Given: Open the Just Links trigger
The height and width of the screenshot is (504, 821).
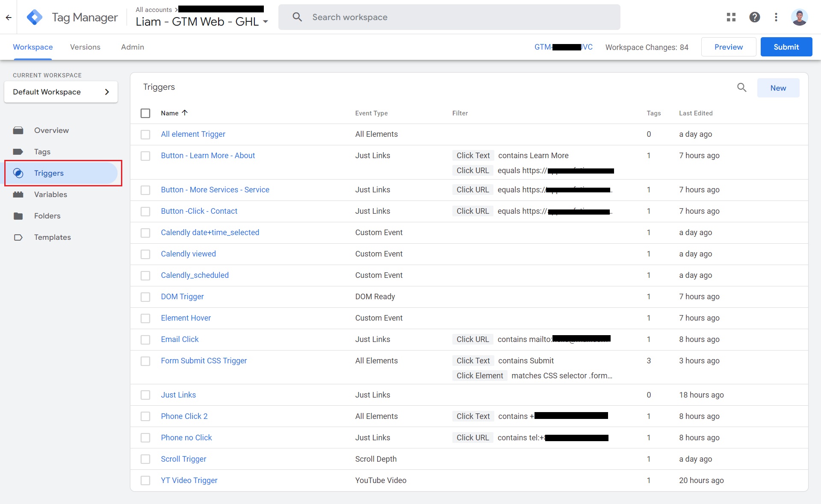Looking at the screenshot, I should 178,395.
